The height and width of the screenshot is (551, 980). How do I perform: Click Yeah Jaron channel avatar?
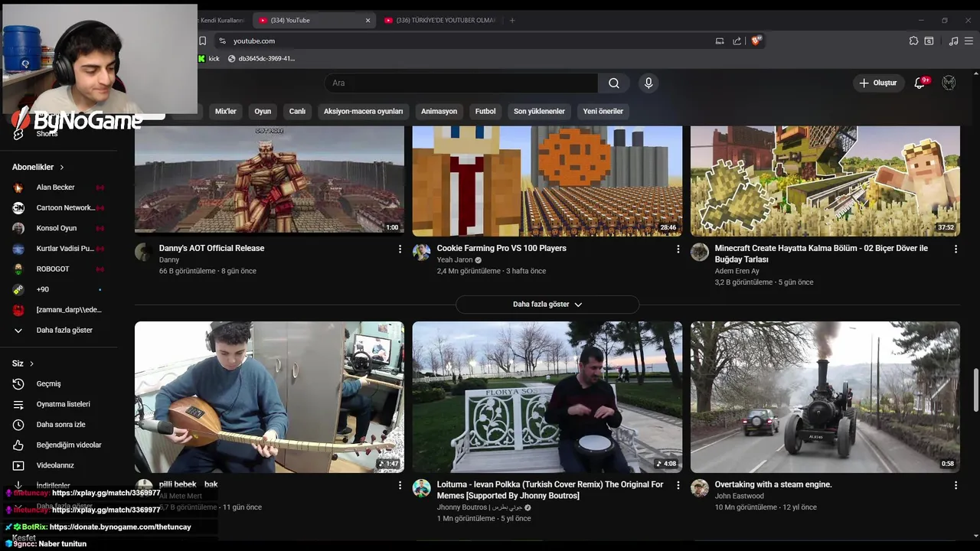(x=421, y=253)
